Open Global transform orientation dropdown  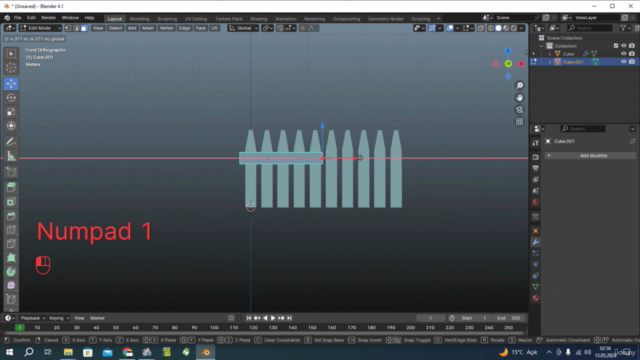tap(243, 28)
